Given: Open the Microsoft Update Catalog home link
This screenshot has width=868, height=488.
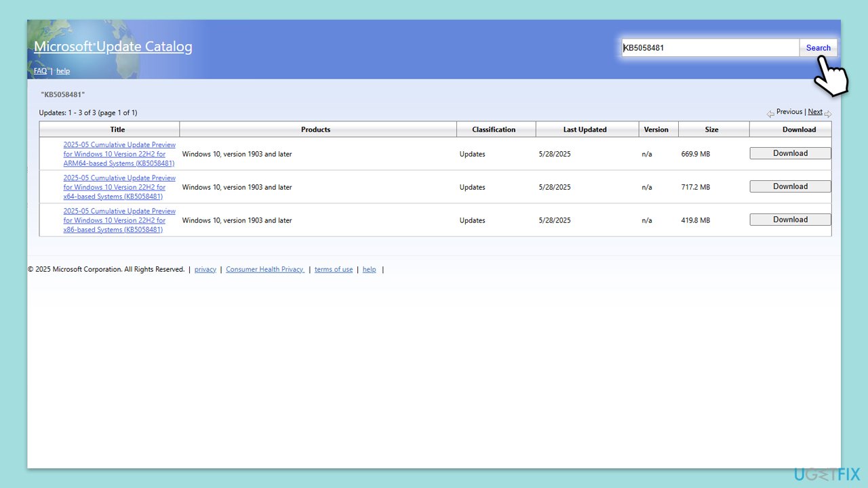Looking at the screenshot, I should tap(113, 47).
